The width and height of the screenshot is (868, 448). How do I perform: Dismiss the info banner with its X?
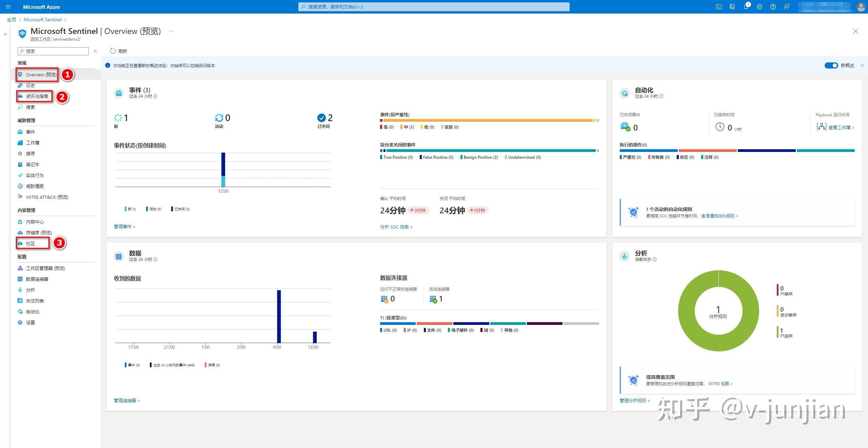(862, 65)
